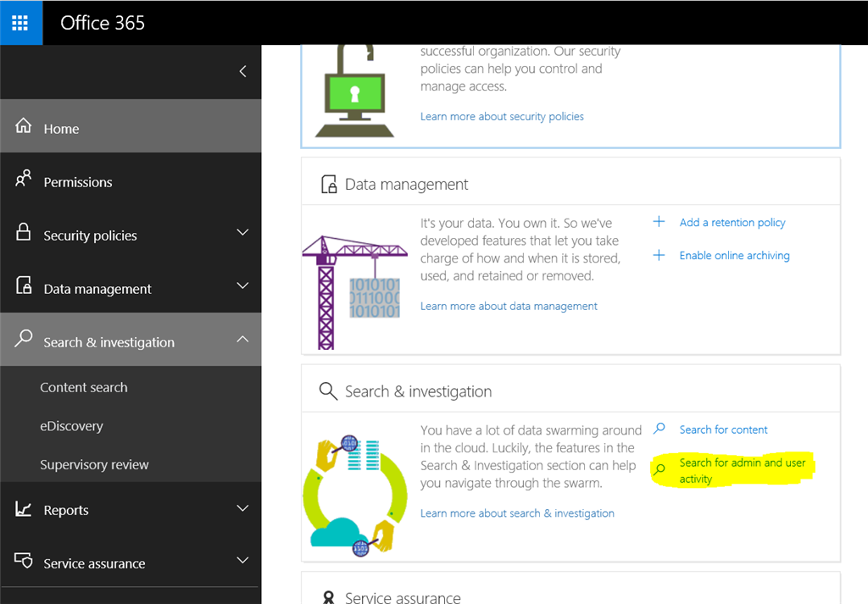Collapse the Search & investigation sidebar chevron

[242, 339]
